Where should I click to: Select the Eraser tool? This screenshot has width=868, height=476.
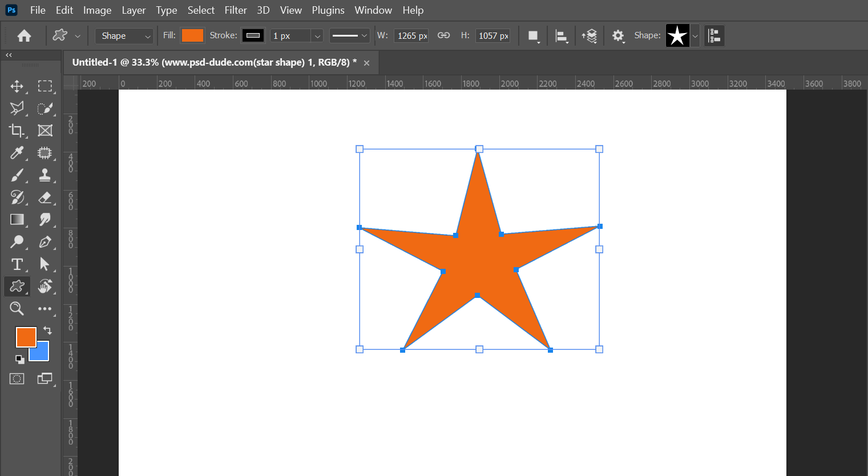tap(45, 197)
